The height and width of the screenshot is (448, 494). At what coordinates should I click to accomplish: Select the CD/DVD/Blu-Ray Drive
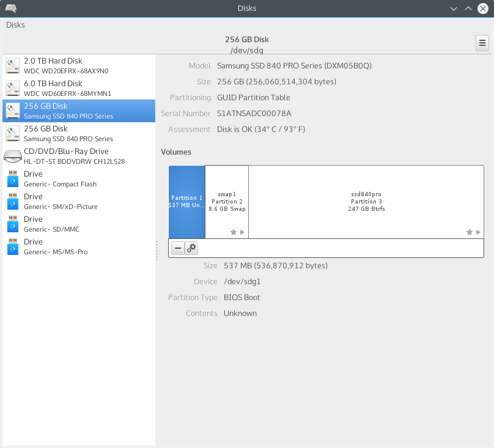pyautogui.click(x=79, y=156)
